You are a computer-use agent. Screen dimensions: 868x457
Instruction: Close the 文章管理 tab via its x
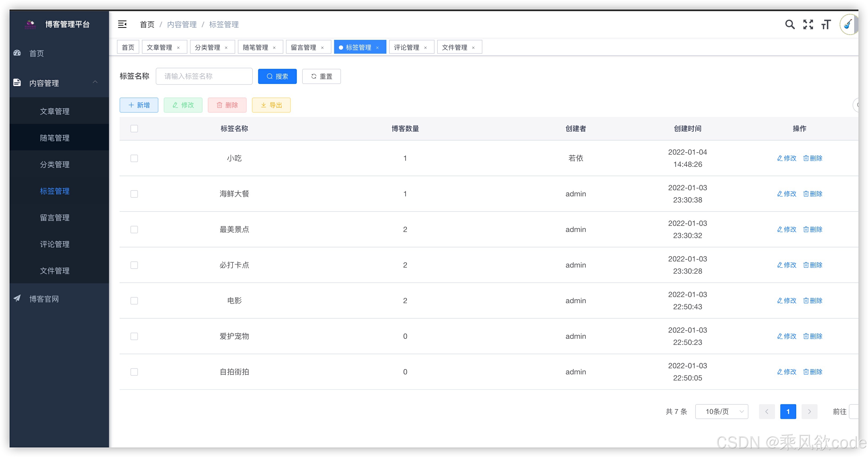tap(178, 48)
